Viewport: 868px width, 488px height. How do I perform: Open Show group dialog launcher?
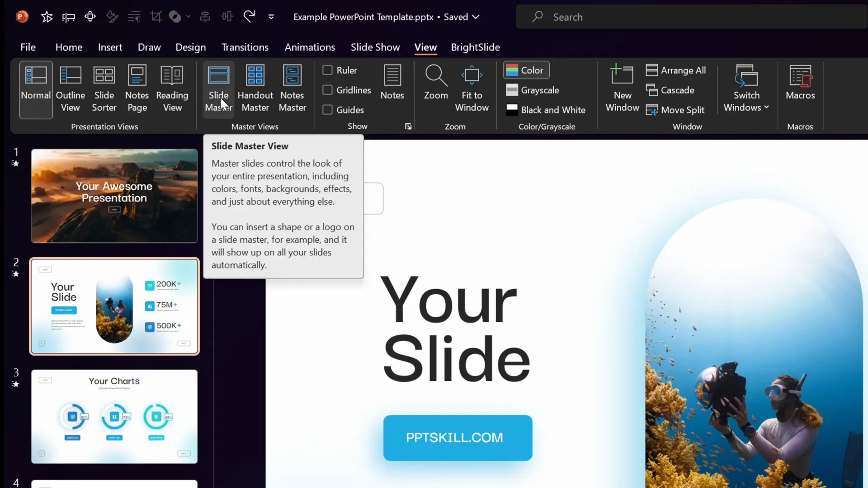point(408,127)
